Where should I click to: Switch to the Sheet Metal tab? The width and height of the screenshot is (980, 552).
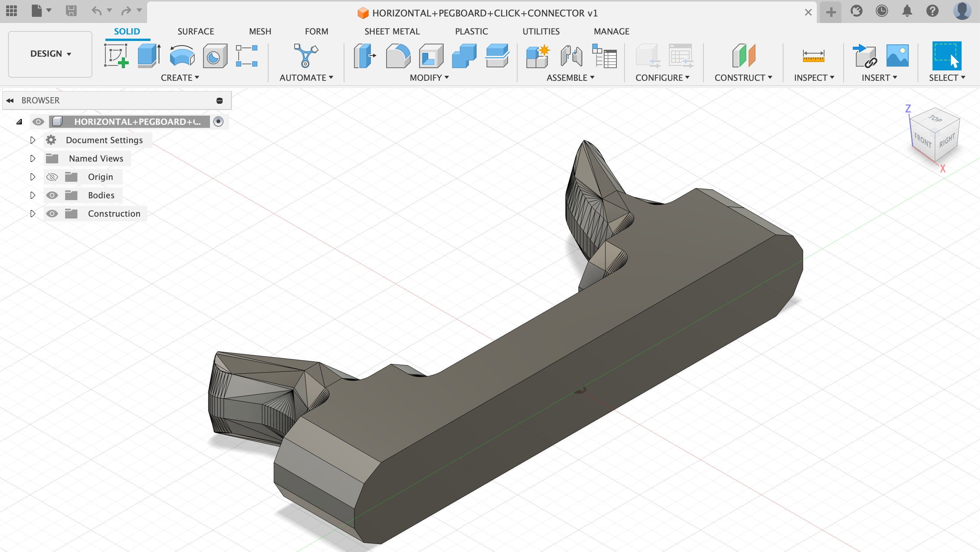(392, 31)
